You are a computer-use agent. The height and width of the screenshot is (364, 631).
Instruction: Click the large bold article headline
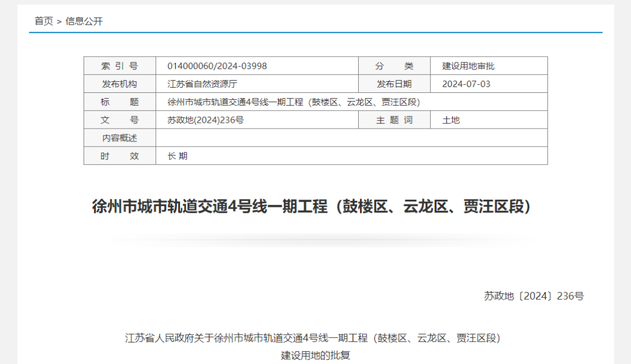point(311,206)
